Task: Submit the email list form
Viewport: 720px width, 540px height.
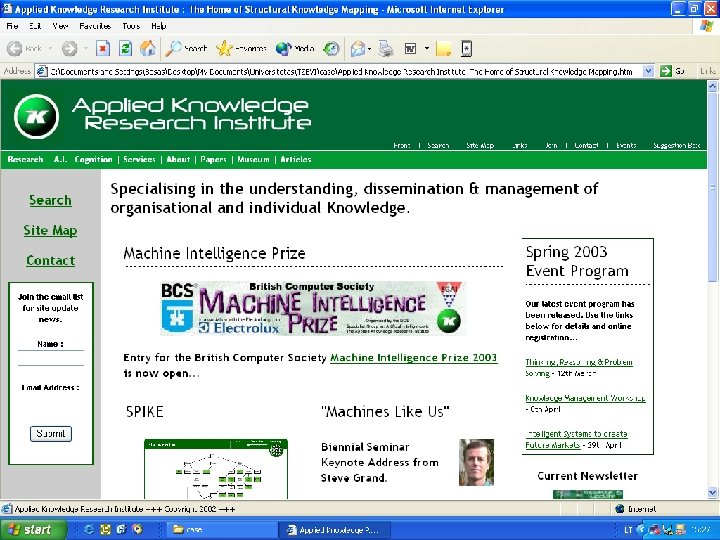Action: (51, 433)
